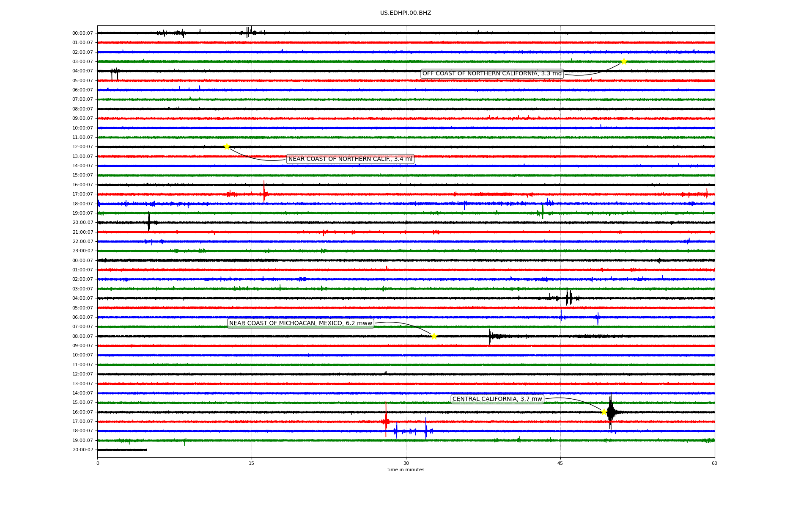The height and width of the screenshot is (508, 812).
Task: Click the 08:00:07 label of the Michoacan star trace
Action: point(83,336)
